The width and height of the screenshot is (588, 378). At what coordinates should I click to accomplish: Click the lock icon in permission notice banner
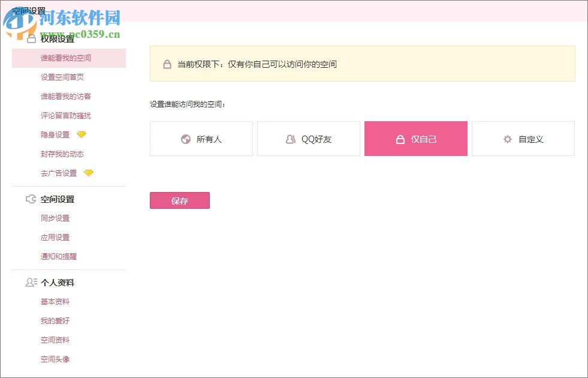(166, 64)
